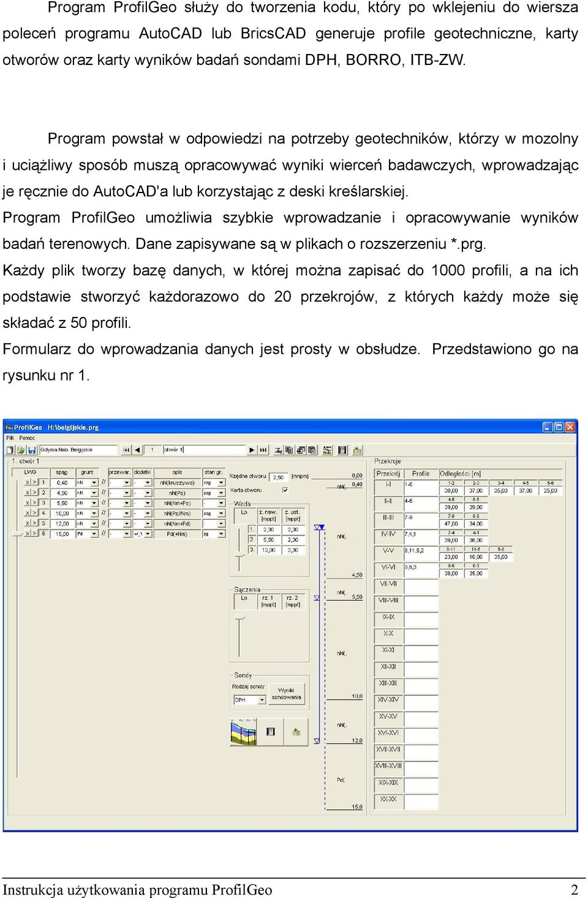This screenshot has width=588, height=898.
Task: Click the copy borehole toolbar icon
Action: 289,450
